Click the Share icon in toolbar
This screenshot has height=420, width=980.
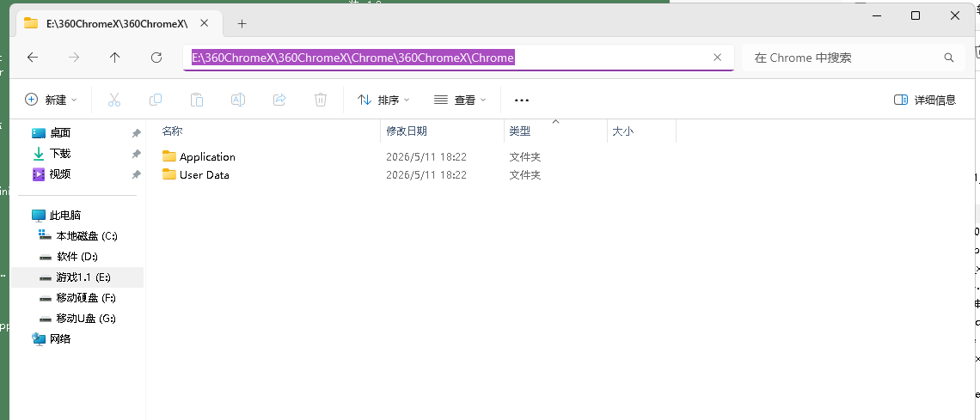[x=279, y=100]
